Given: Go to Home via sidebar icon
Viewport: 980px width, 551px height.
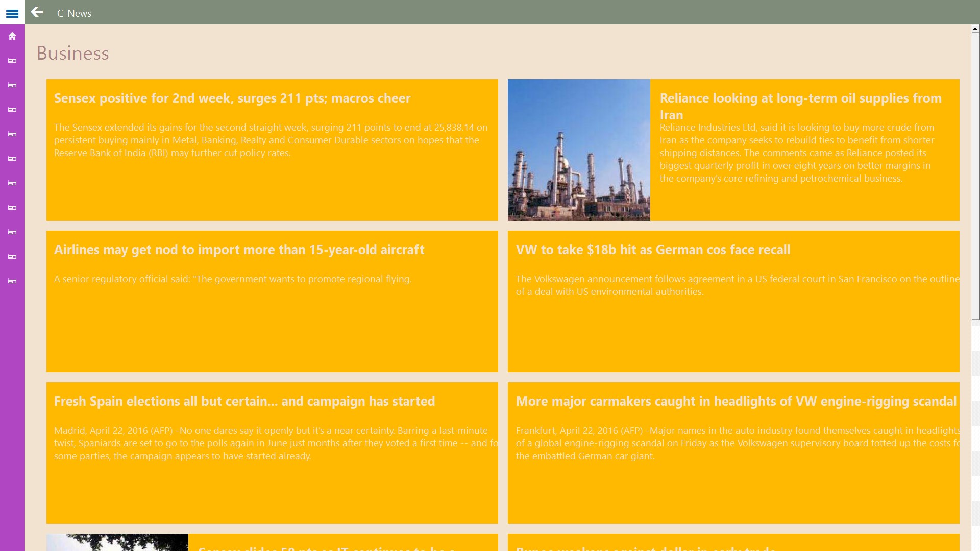Looking at the screenshot, I should 12,36.
